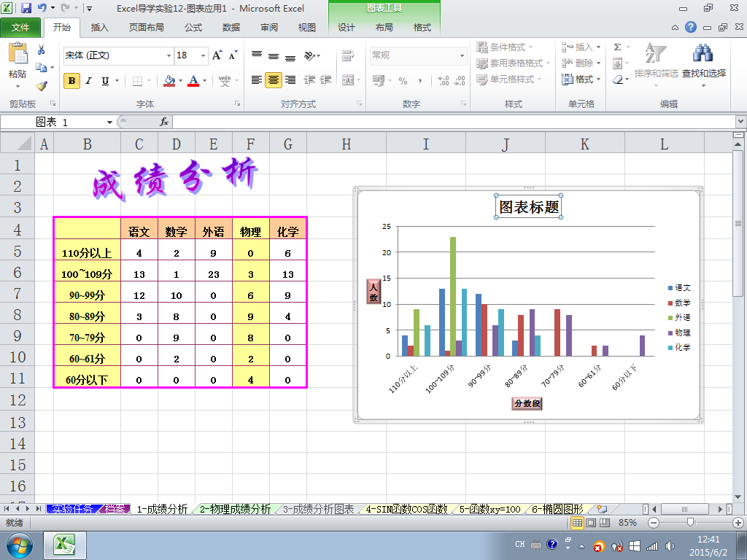
Task: Switch to the Insert ribbon tab
Action: (x=99, y=28)
